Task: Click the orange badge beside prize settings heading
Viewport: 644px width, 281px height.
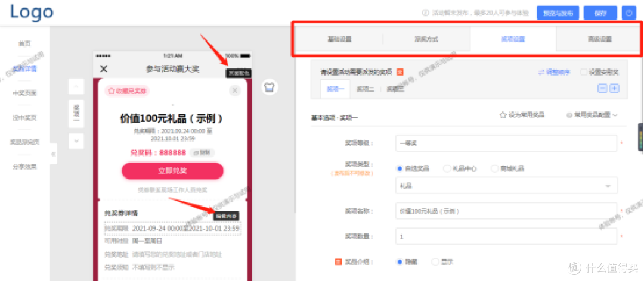Action: (x=400, y=72)
